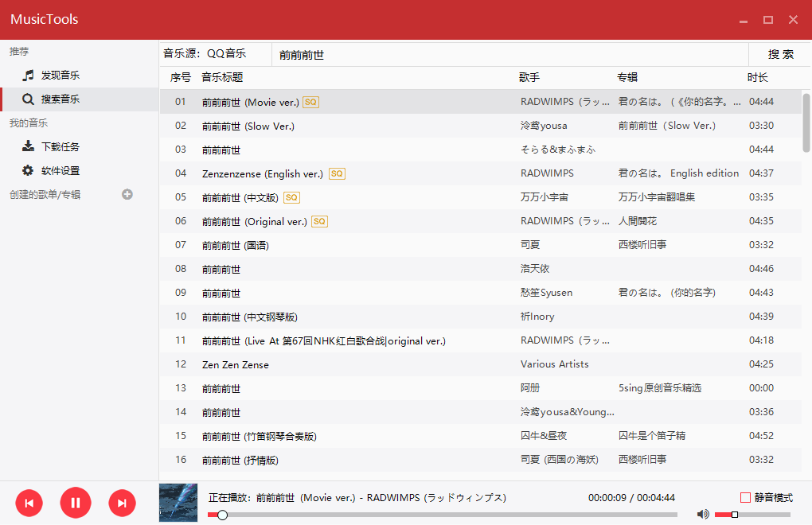Viewport: 812px width, 525px height.
Task: Click artist Various Artists
Action: [x=555, y=364]
